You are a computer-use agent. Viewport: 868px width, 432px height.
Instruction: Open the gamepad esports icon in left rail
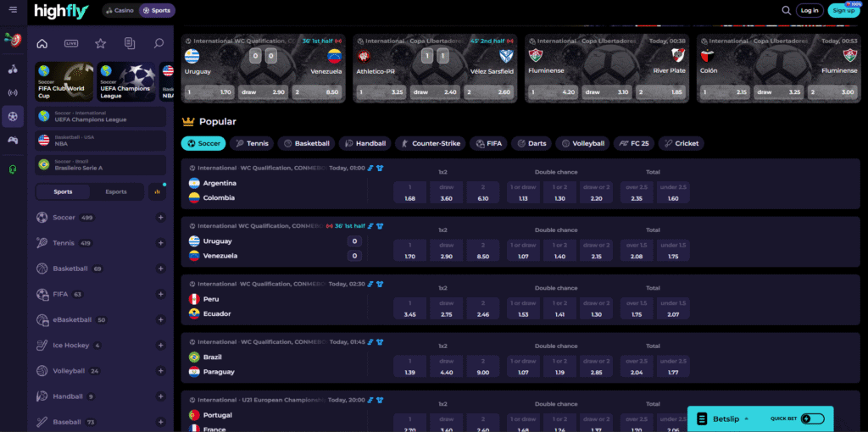pos(13,141)
